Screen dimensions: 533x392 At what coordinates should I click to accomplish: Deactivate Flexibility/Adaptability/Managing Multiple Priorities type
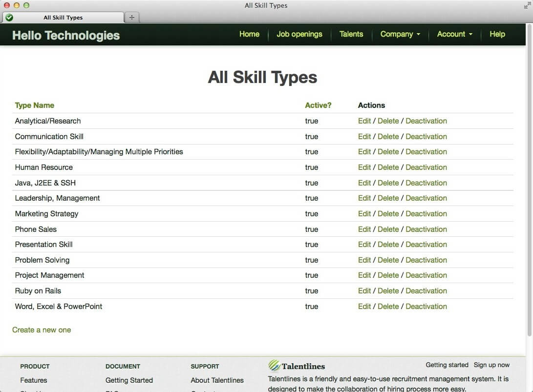(x=426, y=152)
